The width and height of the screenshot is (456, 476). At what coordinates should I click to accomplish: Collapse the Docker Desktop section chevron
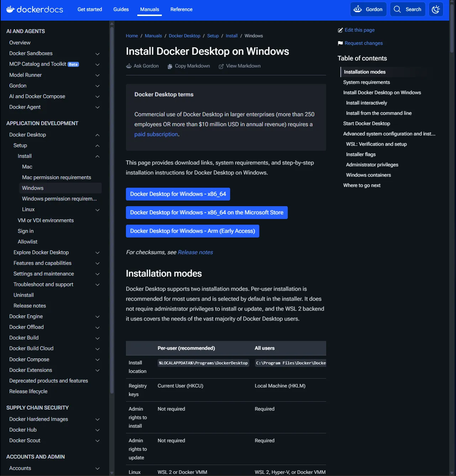[97, 135]
